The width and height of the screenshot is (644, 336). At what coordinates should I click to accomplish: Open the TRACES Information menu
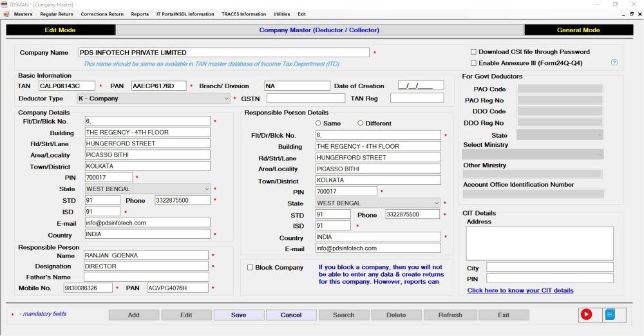tap(243, 14)
